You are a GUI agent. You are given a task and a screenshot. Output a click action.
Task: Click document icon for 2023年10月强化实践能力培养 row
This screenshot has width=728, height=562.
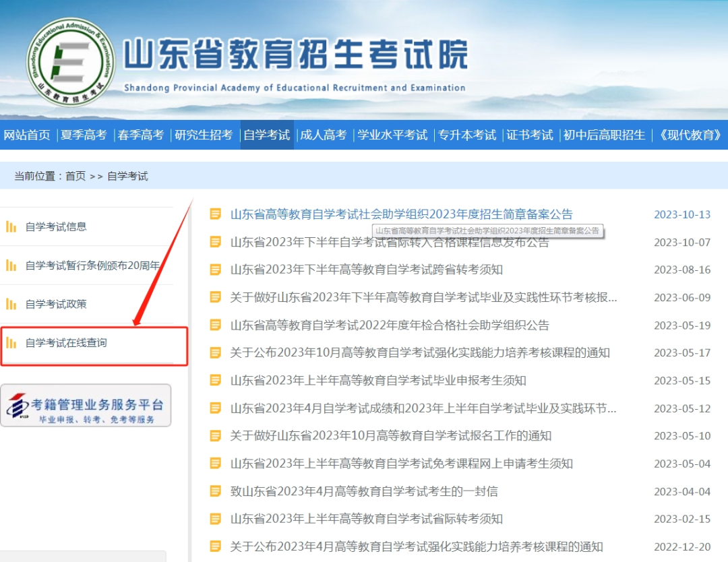click(216, 352)
